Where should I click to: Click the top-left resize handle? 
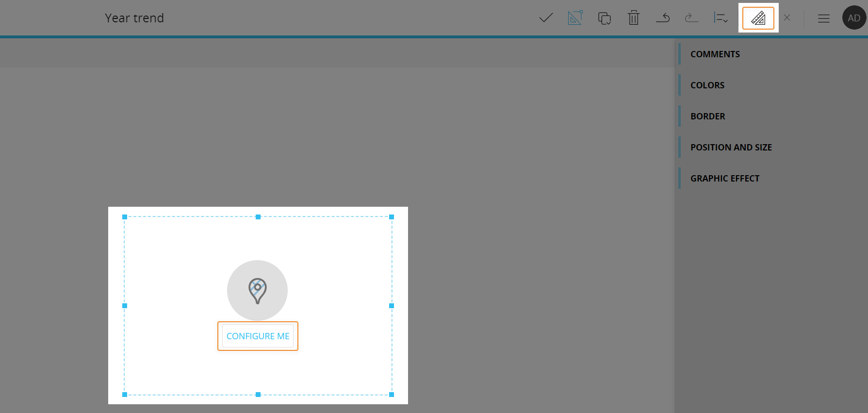coord(125,217)
